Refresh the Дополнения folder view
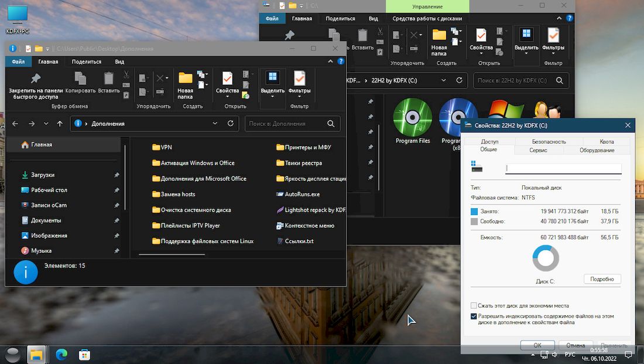The image size is (644, 364). coord(231,124)
